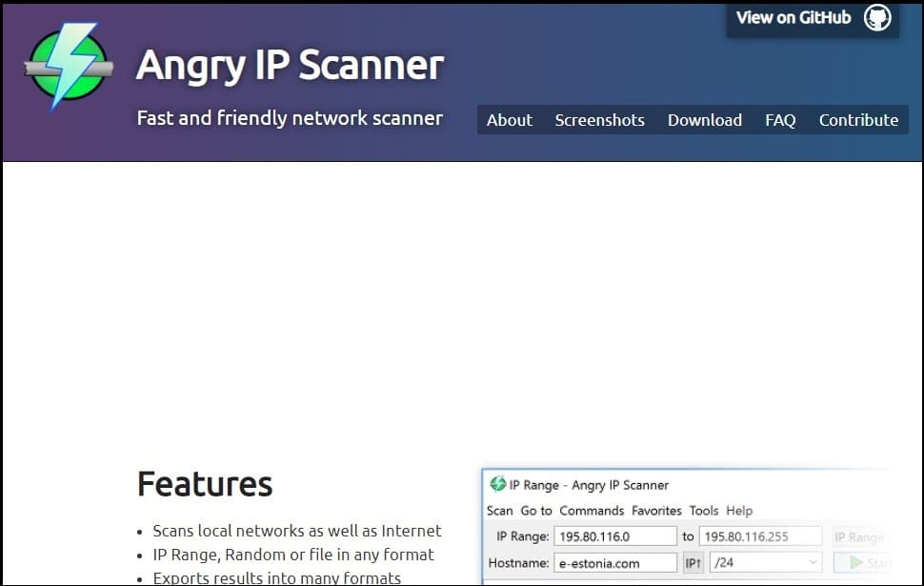Click the GitHub octocat icon
Image resolution: width=924 pixels, height=586 pixels.
(x=877, y=18)
